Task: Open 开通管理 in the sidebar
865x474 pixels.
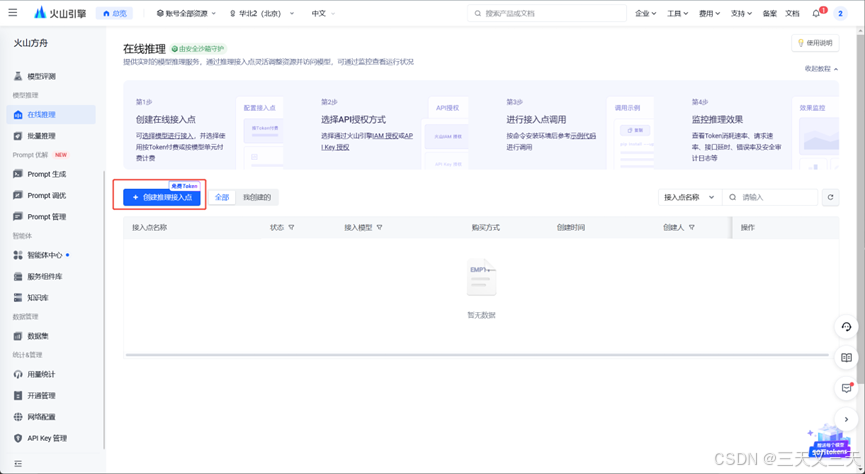Action: coord(41,396)
